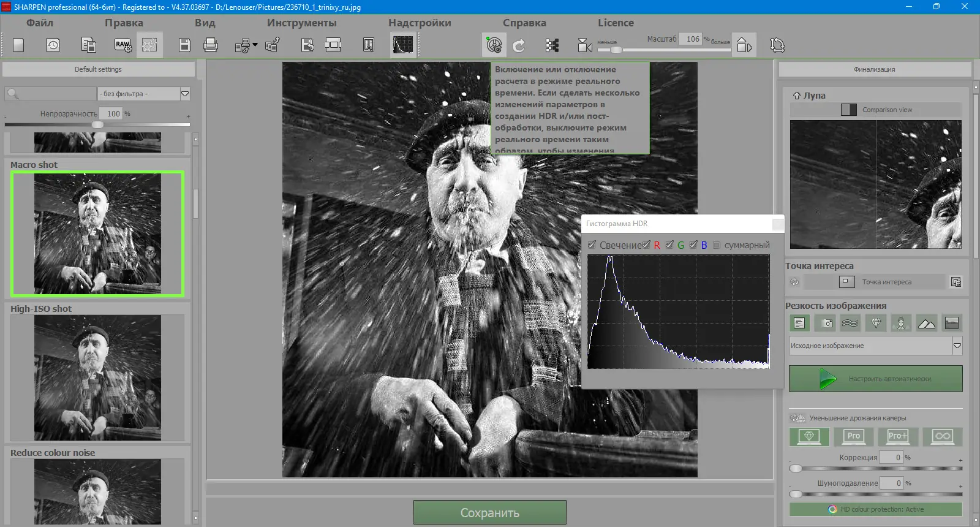Image resolution: width=980 pixels, height=527 pixels.
Task: Toggle the Свечение histogram checkbox
Action: pyautogui.click(x=592, y=245)
